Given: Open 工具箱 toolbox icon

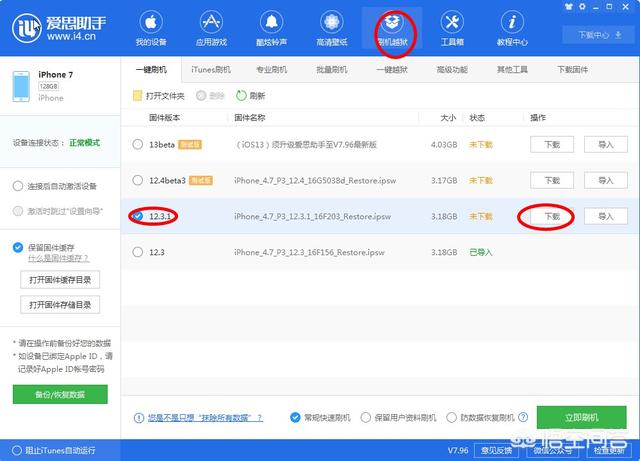Looking at the screenshot, I should coord(452,22).
